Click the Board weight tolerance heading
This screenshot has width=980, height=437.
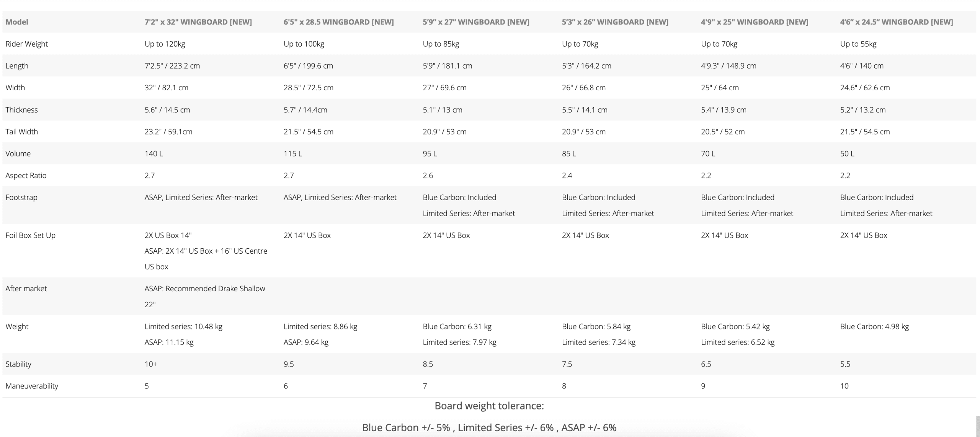pos(489,406)
